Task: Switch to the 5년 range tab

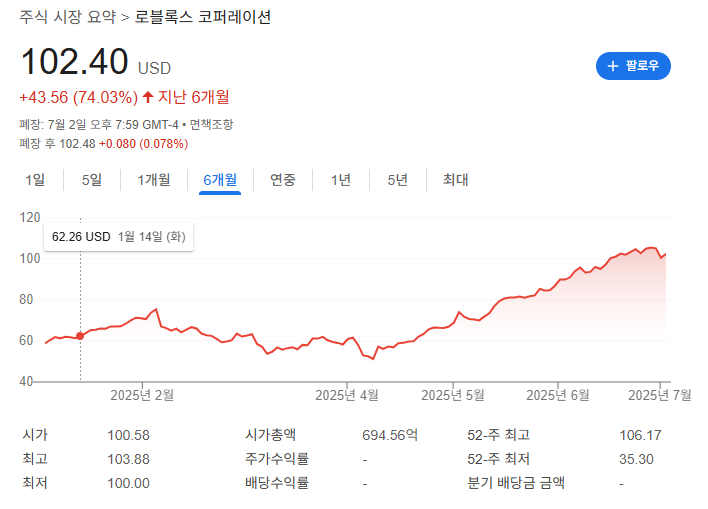Action: pos(397,180)
